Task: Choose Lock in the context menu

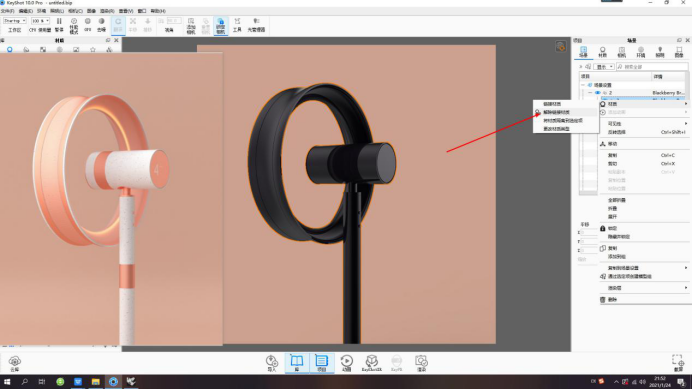Action: 644,228
